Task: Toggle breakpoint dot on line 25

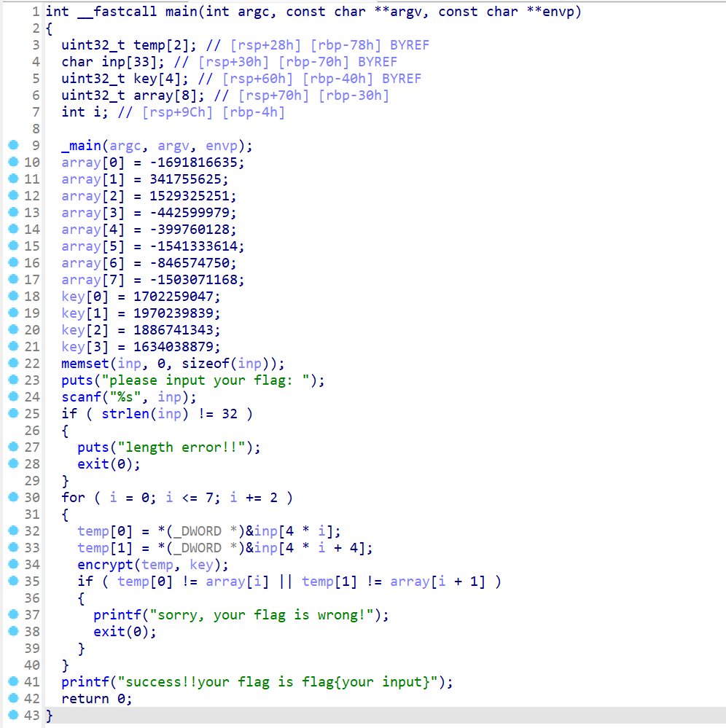Action: point(13,413)
